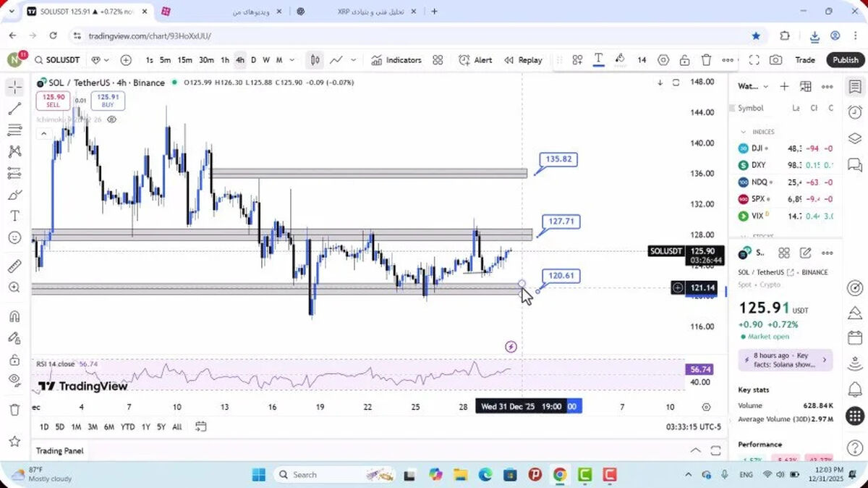This screenshot has height=488, width=868.
Task: Toggle stay in drawing mode
Action: pyautogui.click(x=14, y=338)
